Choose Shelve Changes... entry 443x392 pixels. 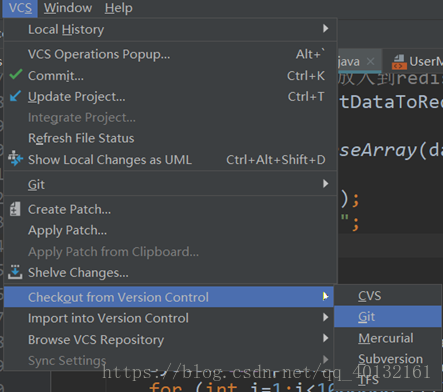tap(170, 273)
